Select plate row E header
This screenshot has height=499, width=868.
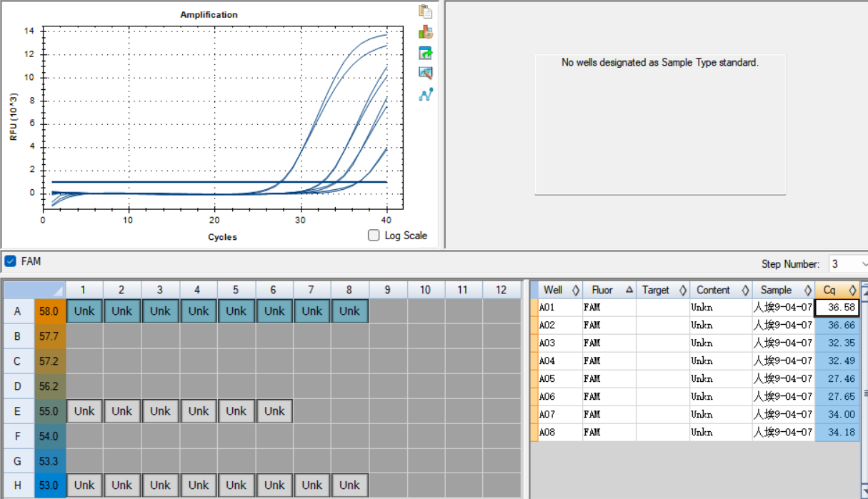(x=19, y=411)
